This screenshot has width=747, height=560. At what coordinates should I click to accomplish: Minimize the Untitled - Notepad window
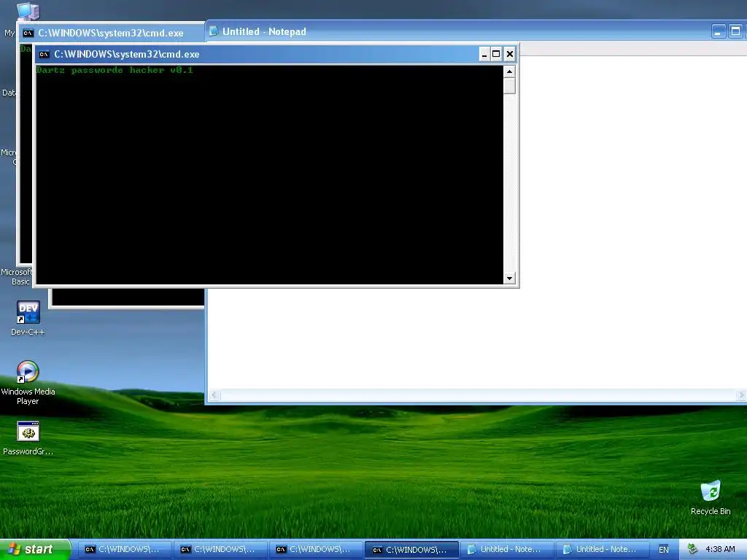tap(719, 32)
